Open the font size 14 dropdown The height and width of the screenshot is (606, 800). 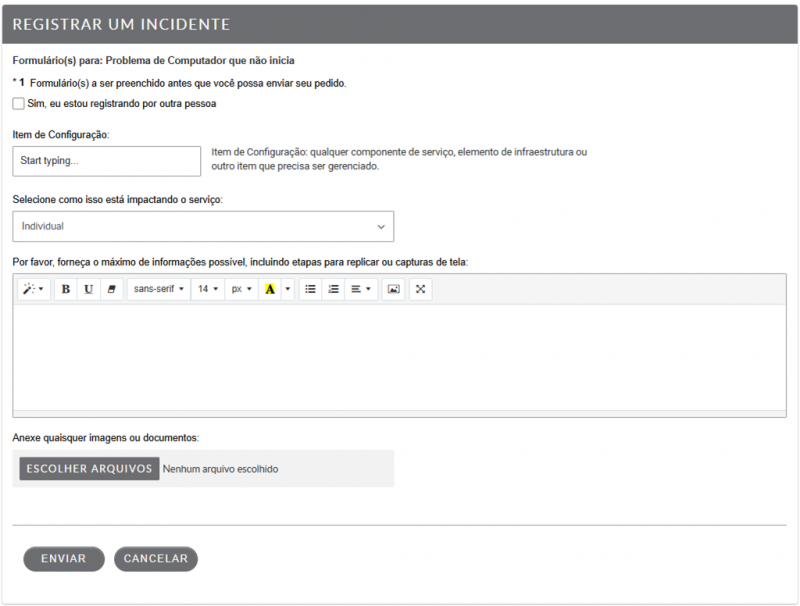click(208, 289)
